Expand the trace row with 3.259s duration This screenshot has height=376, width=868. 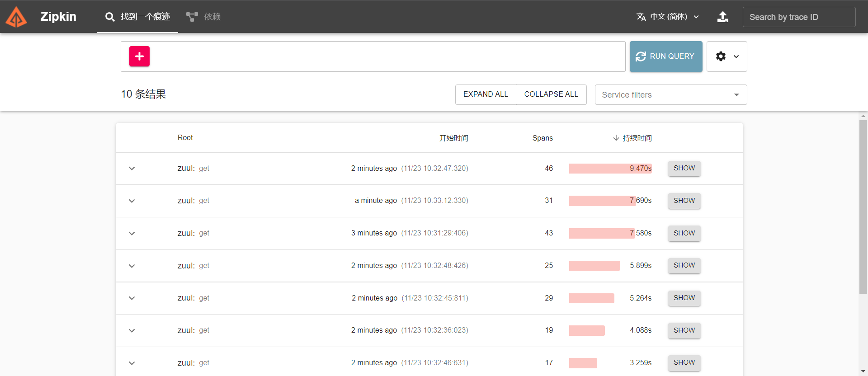132,363
